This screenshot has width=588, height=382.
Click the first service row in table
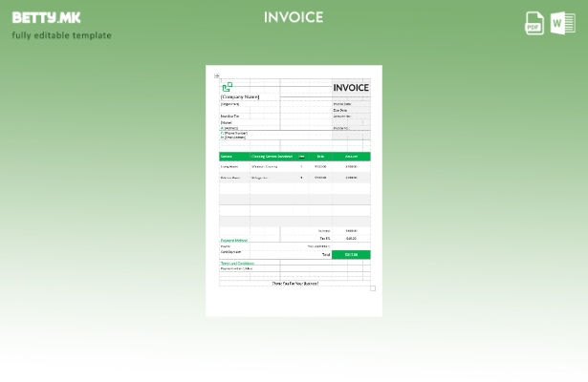(x=294, y=166)
